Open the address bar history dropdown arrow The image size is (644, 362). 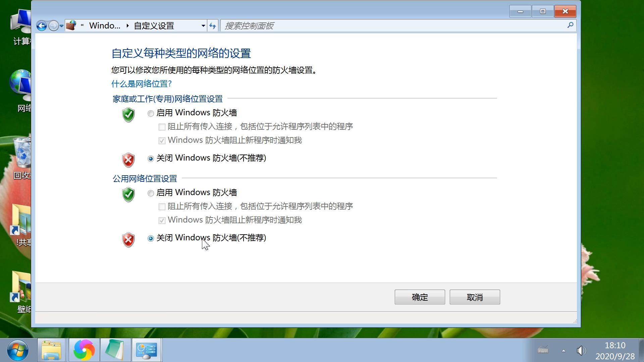[x=203, y=25]
